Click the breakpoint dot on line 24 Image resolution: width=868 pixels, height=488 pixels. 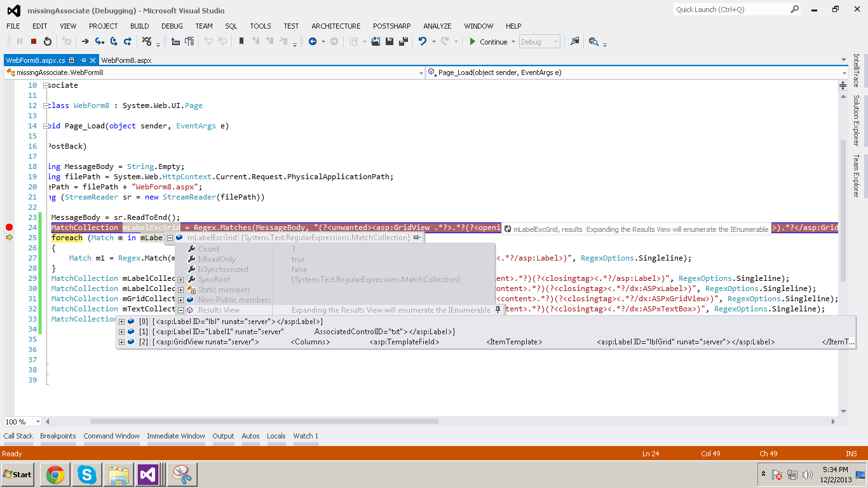pyautogui.click(x=9, y=227)
